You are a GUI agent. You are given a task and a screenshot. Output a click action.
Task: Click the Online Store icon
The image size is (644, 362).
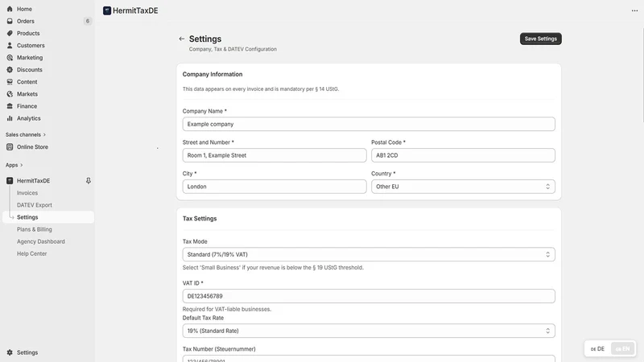(x=10, y=147)
